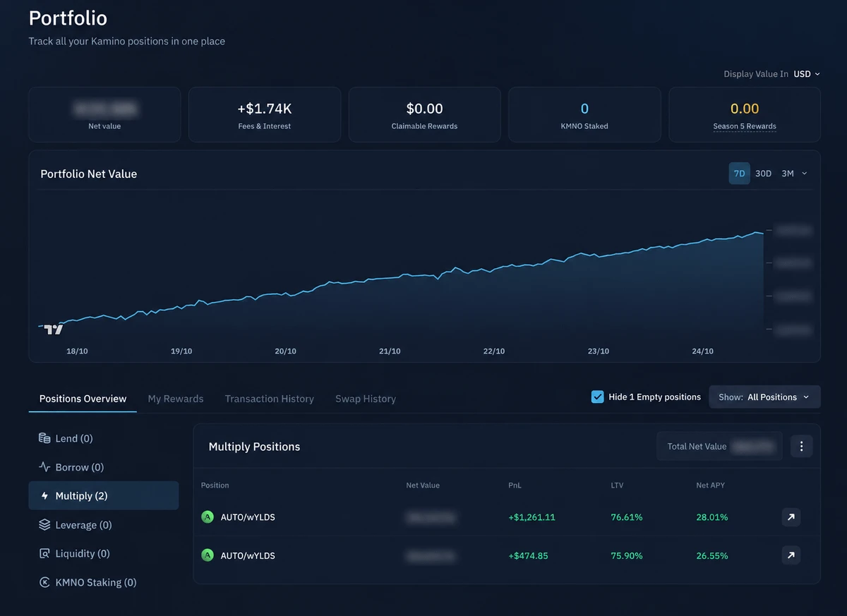Click the Total Net Value box
This screenshot has height=616, width=847.
tap(719, 446)
